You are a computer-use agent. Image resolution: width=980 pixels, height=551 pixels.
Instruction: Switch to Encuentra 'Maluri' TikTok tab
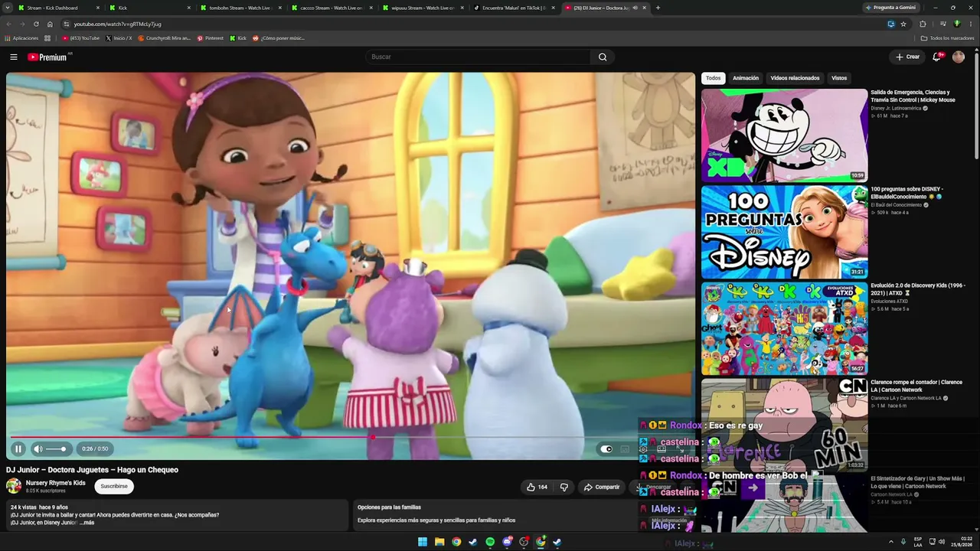[514, 8]
